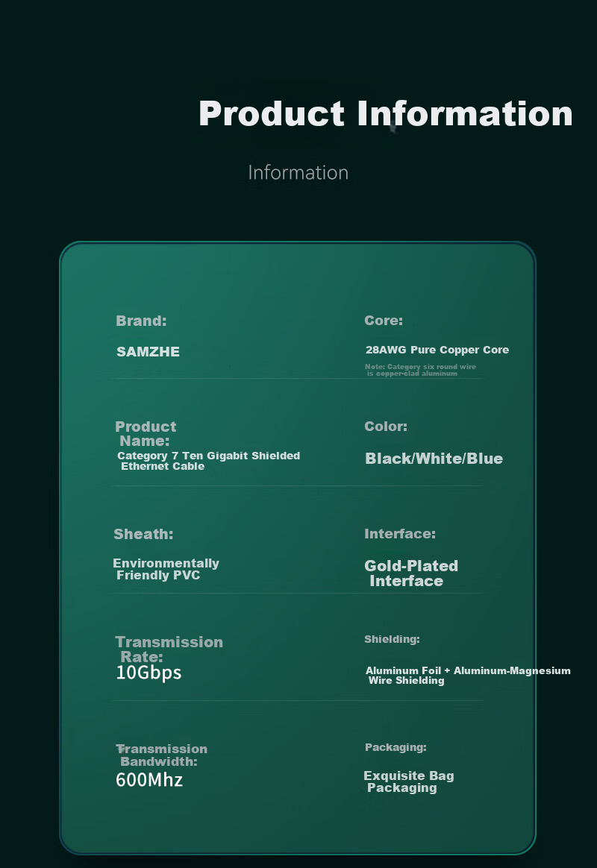Click the copper-clad aluminum note
The image size is (597, 868).
coord(420,370)
